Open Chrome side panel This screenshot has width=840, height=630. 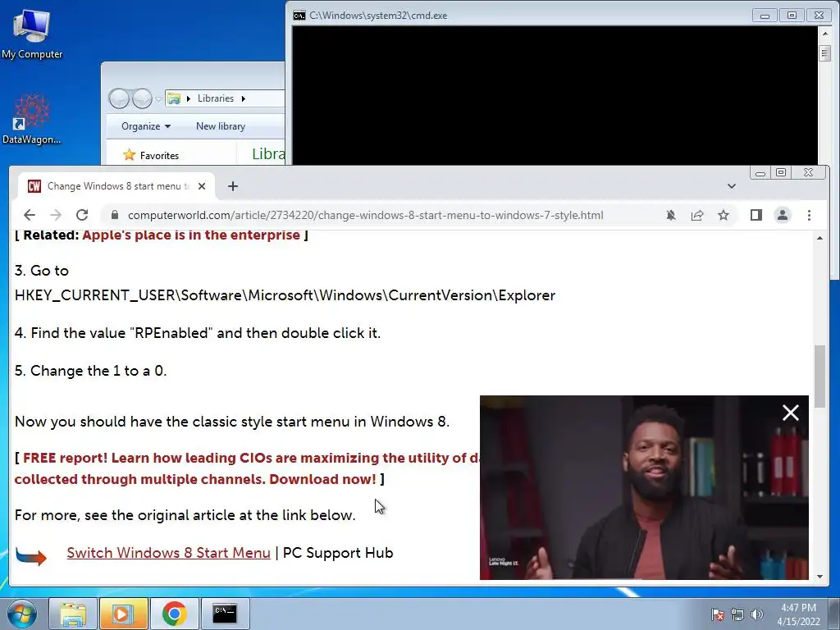tap(756, 216)
